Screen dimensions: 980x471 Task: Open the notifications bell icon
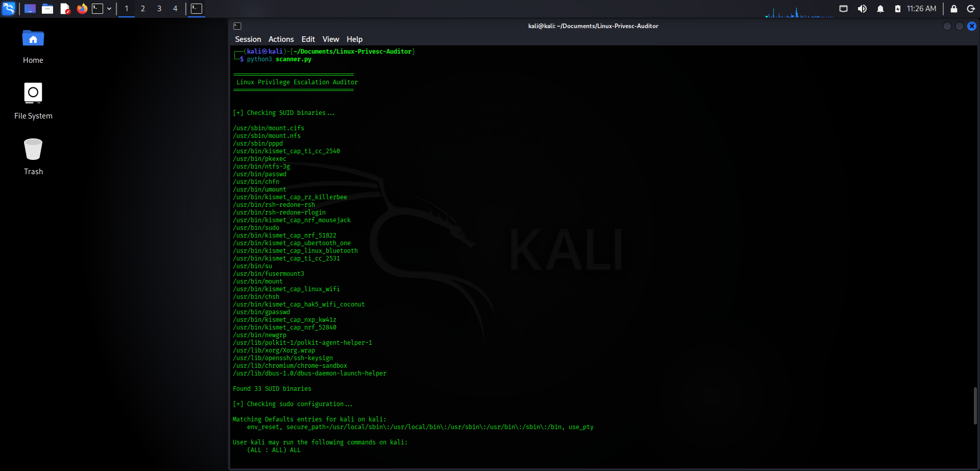[880, 9]
